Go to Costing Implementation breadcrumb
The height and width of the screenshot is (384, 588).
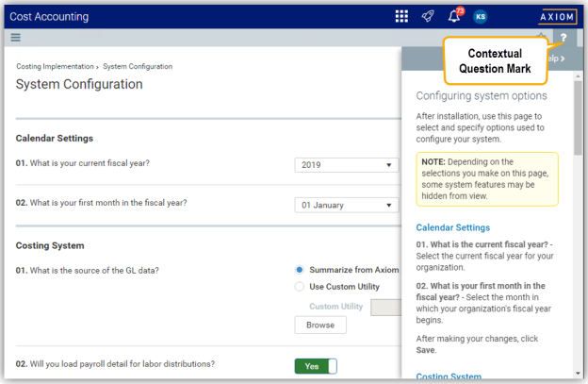click(x=55, y=67)
